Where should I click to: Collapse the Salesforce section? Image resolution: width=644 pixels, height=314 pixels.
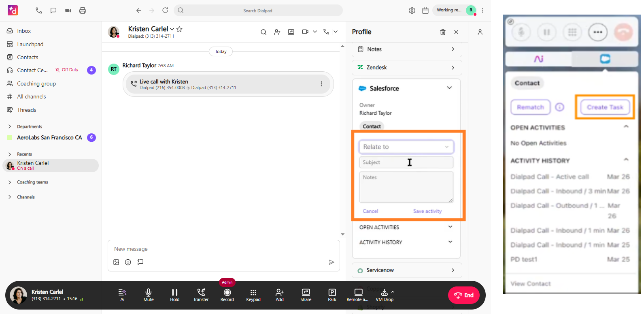coord(449,88)
